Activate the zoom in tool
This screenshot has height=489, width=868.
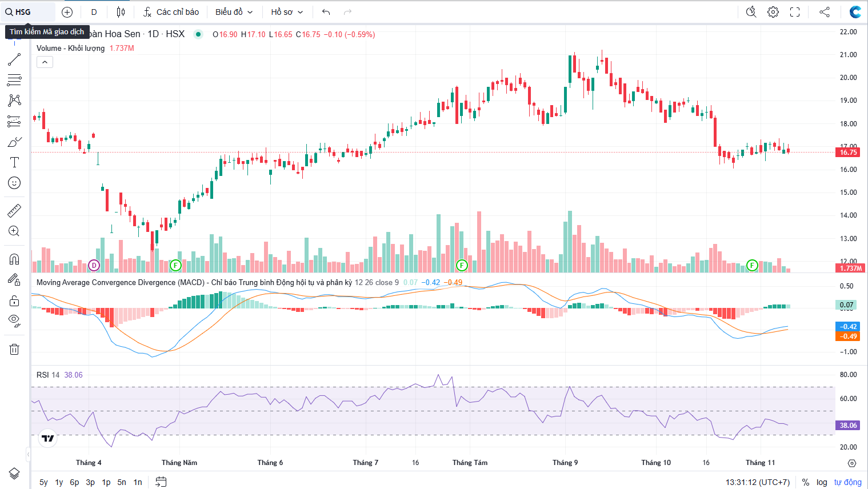(x=14, y=231)
